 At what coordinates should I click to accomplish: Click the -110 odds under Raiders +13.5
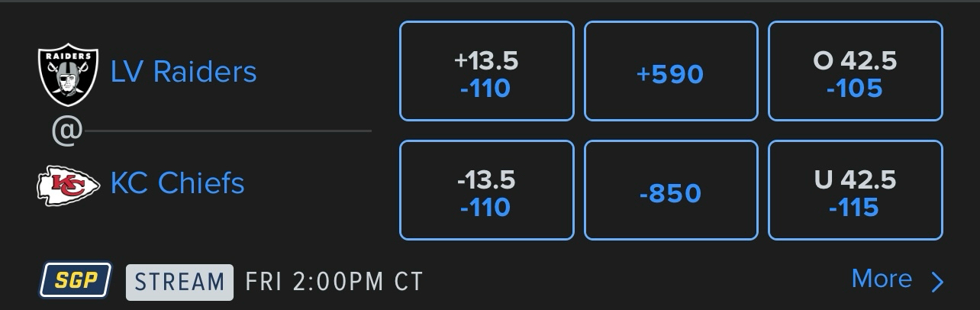tap(486, 89)
